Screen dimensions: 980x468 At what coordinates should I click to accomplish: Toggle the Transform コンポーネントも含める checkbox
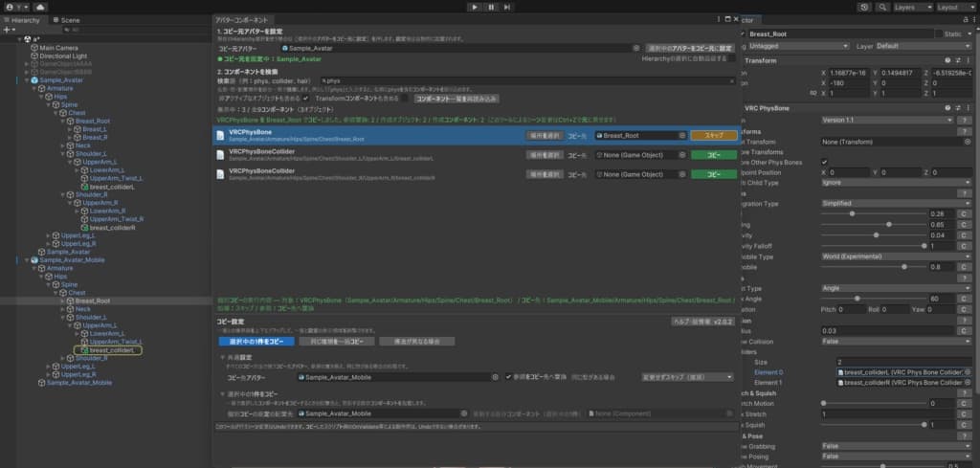pyautogui.click(x=405, y=99)
